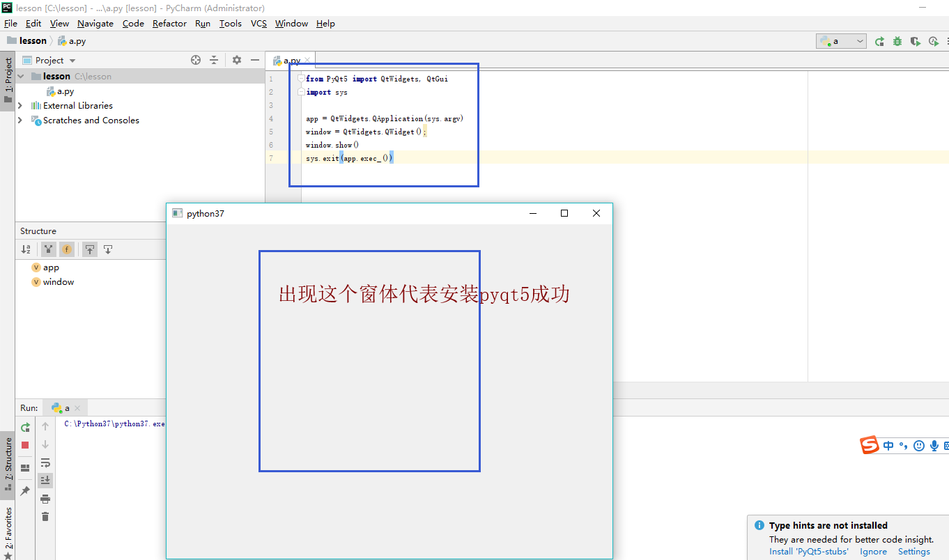949x560 pixels.
Task: Rerun the a script
Action: 25,428
